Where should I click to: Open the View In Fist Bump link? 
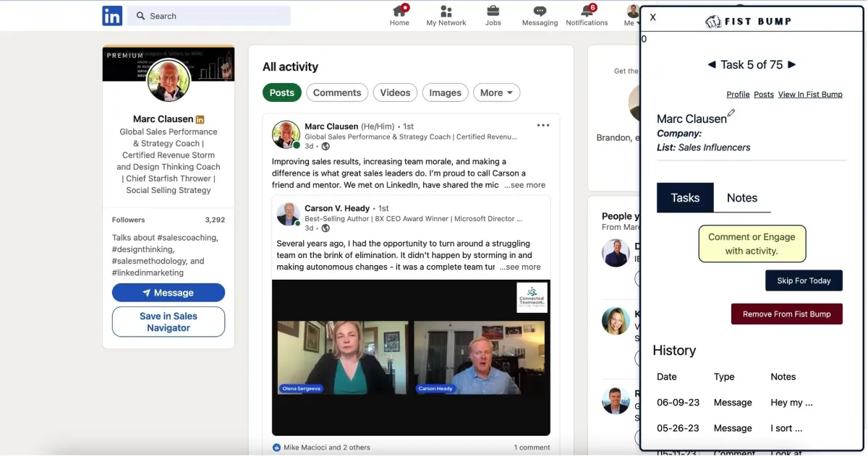click(x=810, y=95)
